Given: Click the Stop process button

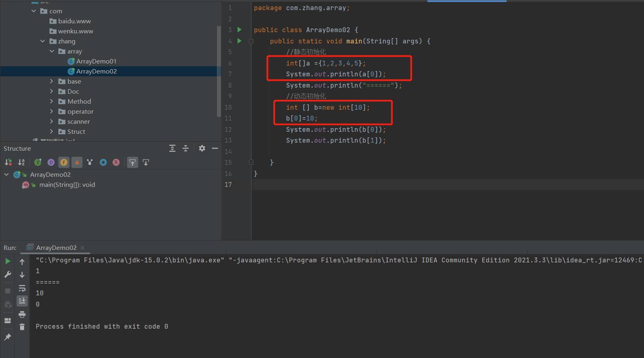Looking at the screenshot, I should click(x=8, y=290).
